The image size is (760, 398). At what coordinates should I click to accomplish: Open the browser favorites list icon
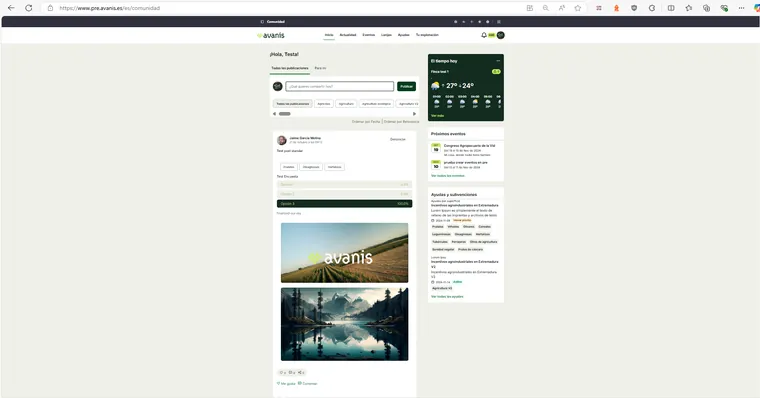click(x=689, y=8)
